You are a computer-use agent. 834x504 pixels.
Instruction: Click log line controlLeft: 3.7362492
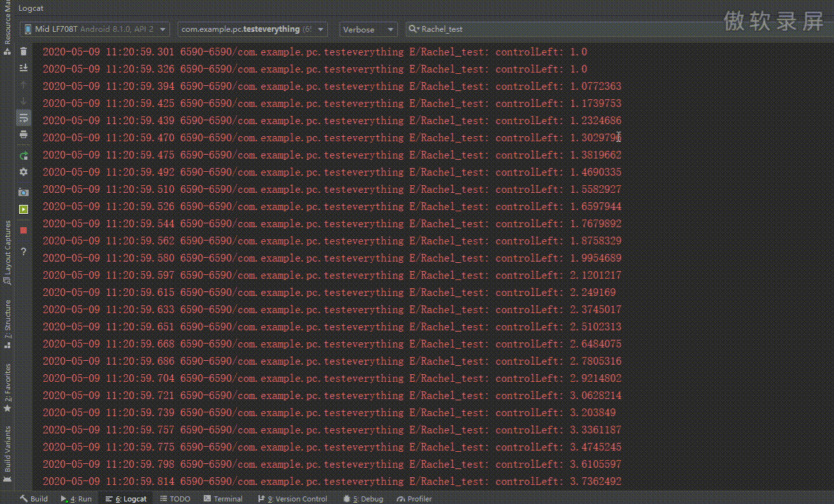pos(332,481)
